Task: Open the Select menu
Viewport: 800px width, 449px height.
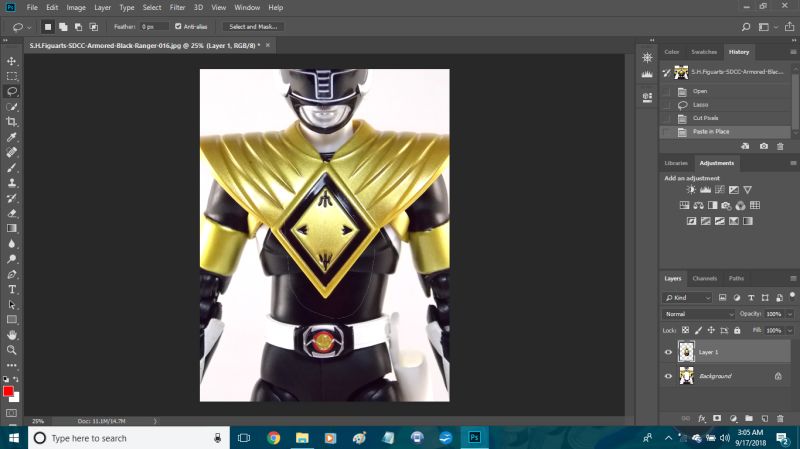Action: [x=152, y=8]
